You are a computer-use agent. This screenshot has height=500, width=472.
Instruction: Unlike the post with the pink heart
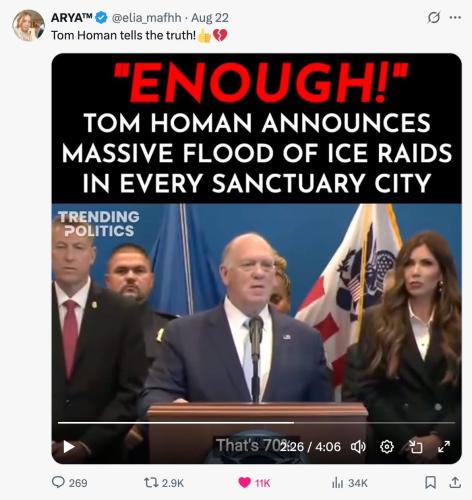[x=245, y=482]
